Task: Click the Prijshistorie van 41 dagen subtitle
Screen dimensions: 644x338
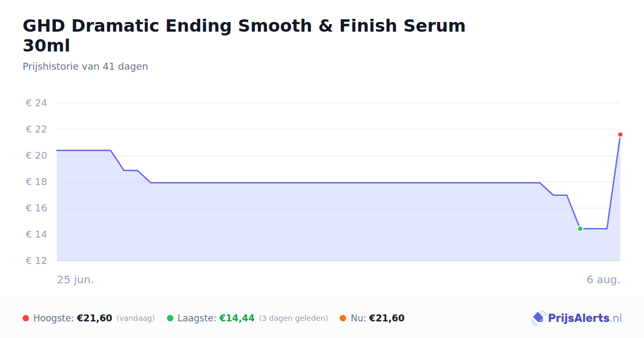Action: (x=85, y=67)
